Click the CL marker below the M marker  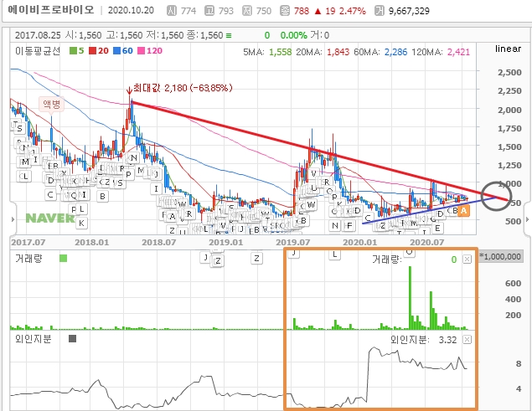coord(23,176)
